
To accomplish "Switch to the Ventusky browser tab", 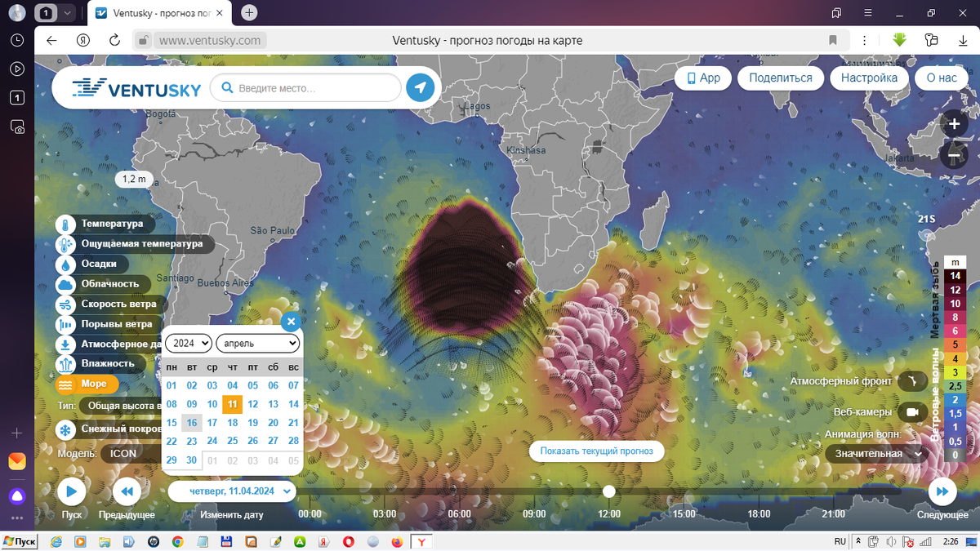I will 158,13.
